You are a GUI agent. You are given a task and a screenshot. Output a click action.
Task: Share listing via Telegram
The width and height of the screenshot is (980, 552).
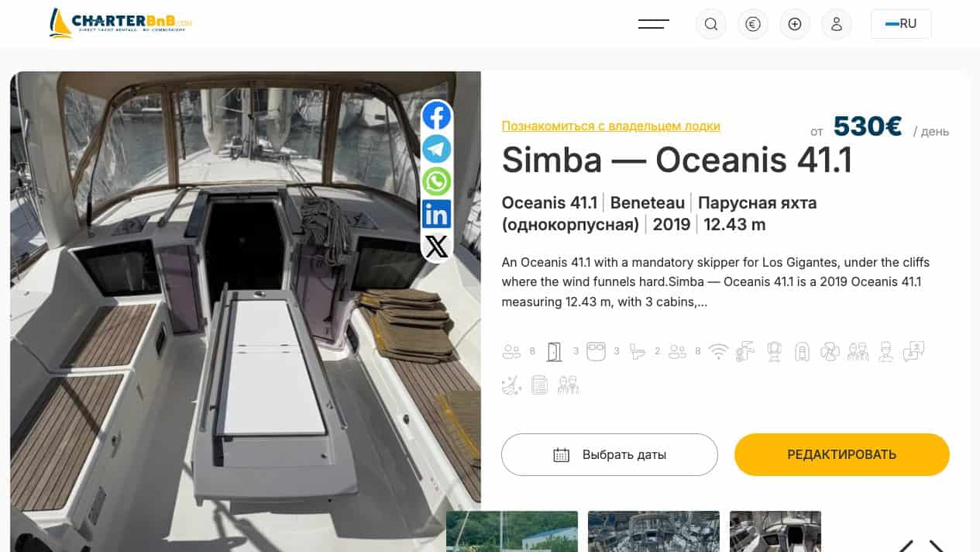coord(437,149)
